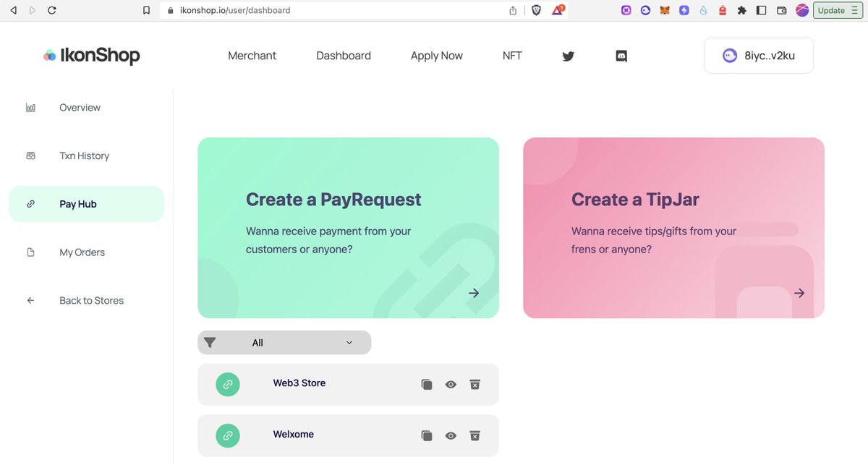Screen dimensions: 868x465
Task: Click the 8iyc..v2ku wallet button
Action: tap(759, 56)
